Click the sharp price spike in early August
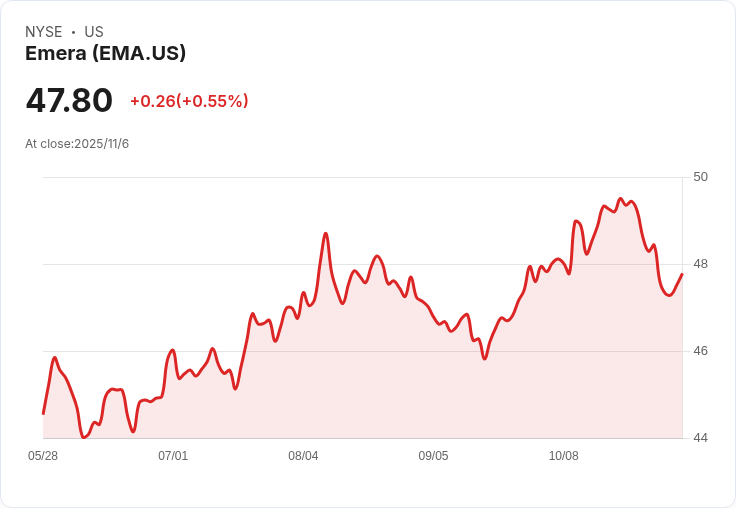 pos(326,233)
